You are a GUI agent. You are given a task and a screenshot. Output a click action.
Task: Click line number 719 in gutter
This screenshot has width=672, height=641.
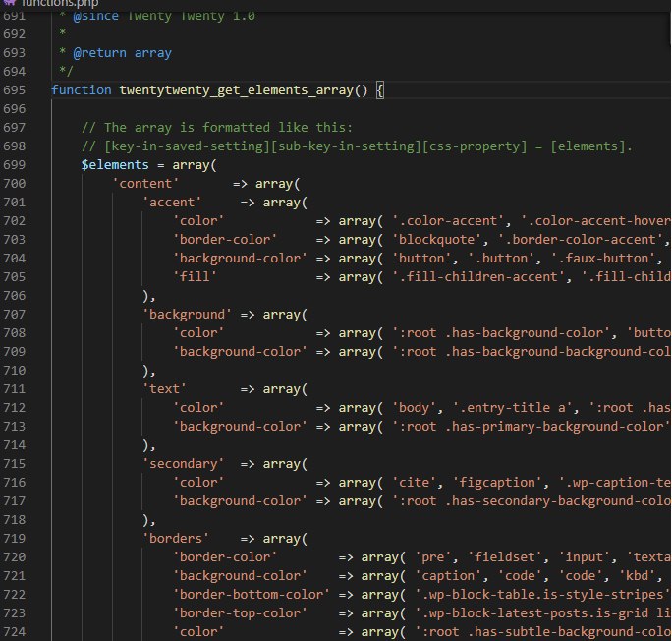[14, 539]
